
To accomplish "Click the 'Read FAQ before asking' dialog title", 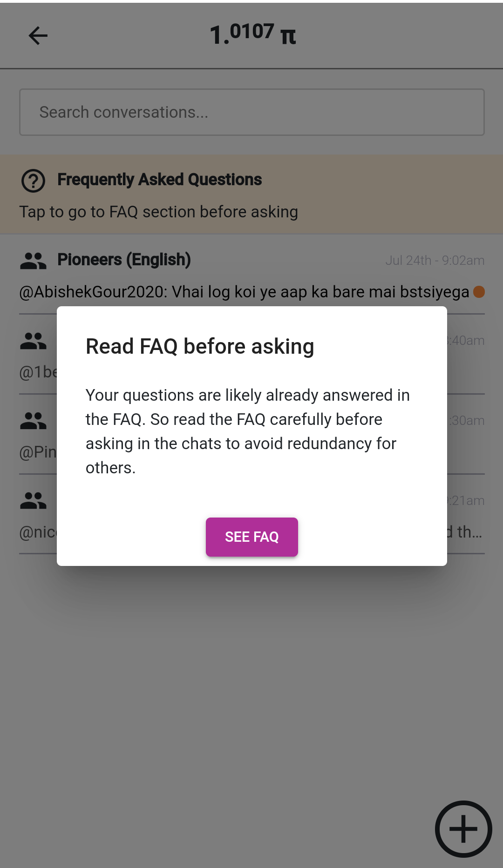I will tap(200, 346).
